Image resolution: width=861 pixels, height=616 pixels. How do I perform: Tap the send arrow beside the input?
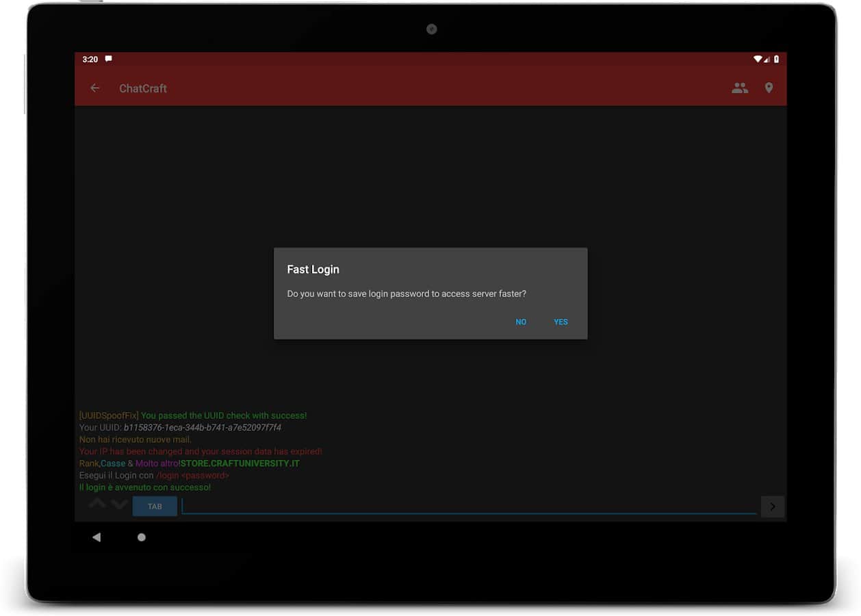772,506
